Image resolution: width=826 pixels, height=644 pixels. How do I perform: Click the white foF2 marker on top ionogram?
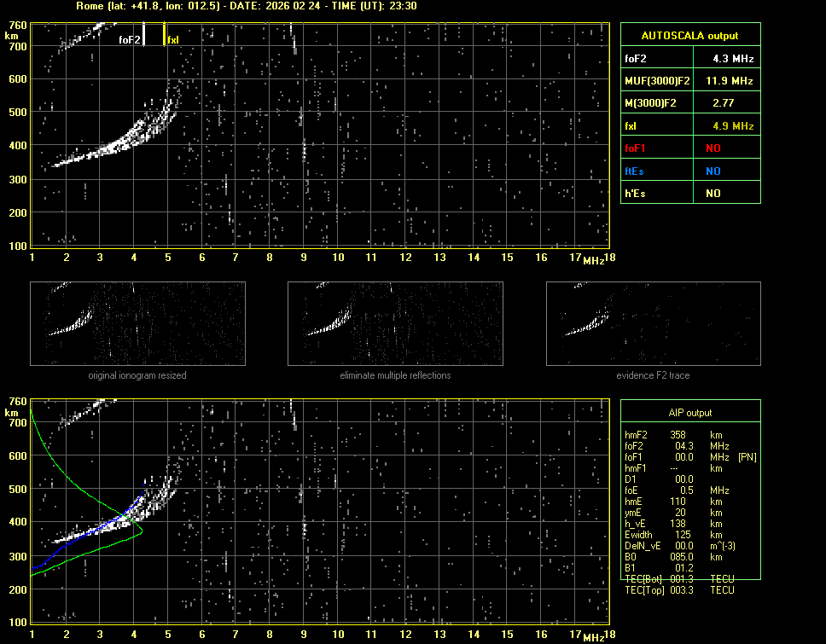pyautogui.click(x=144, y=34)
